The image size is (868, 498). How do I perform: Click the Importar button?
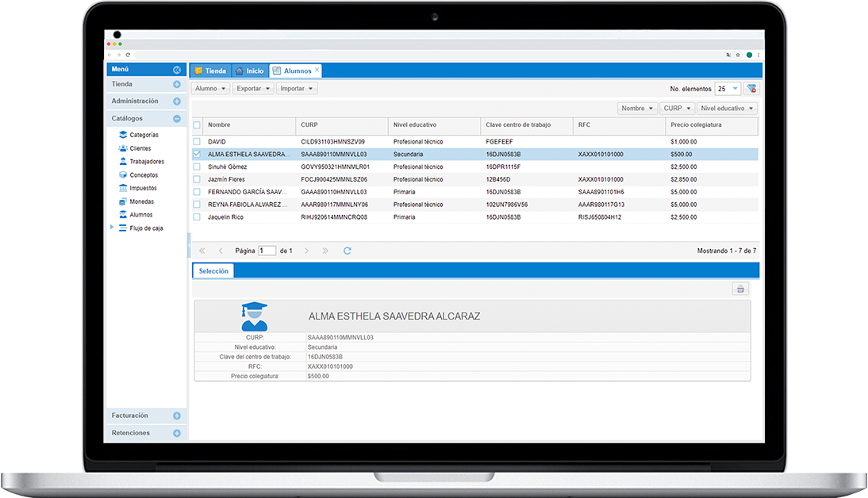coord(297,89)
